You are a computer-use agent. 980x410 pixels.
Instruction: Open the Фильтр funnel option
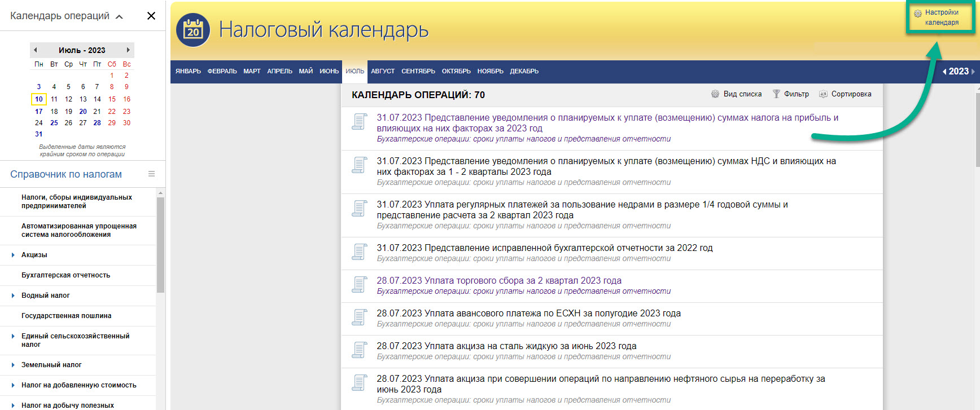[790, 94]
